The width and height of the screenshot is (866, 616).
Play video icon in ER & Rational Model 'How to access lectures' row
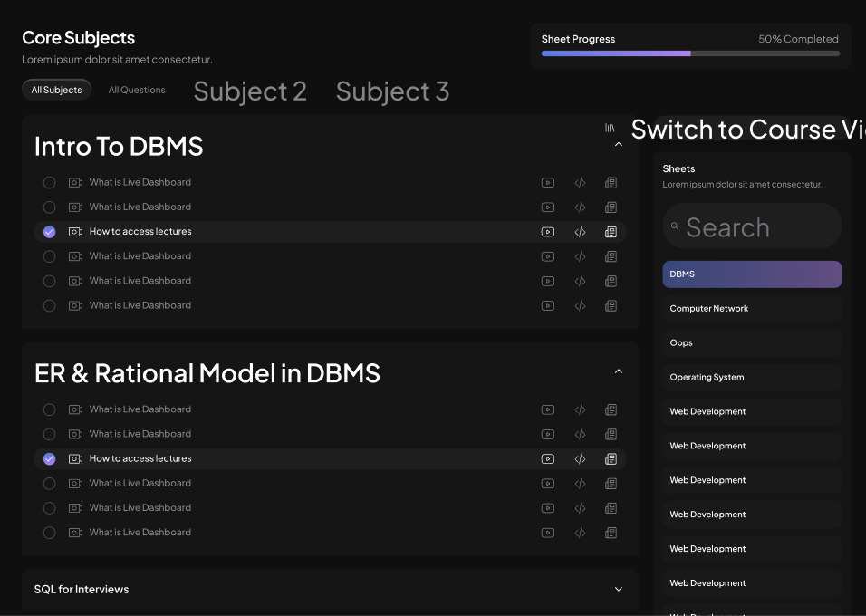pos(547,459)
